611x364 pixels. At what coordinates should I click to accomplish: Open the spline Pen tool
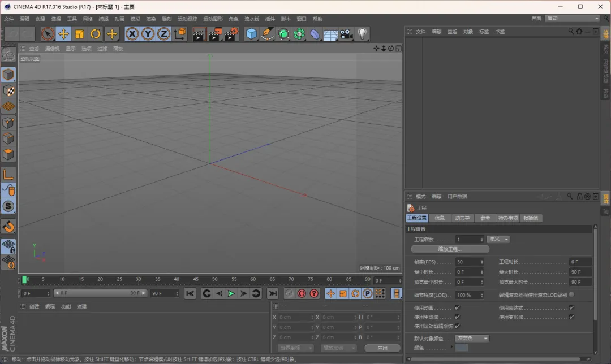pos(268,34)
